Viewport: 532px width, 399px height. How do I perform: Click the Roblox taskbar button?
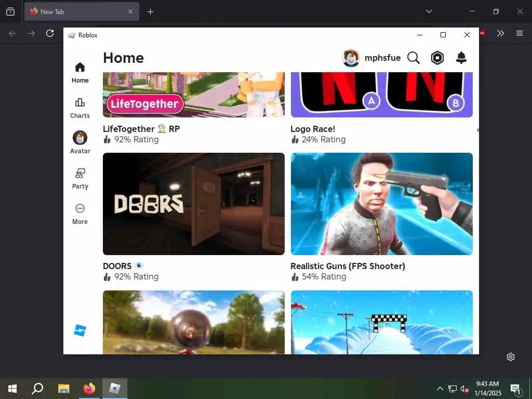pos(115,389)
